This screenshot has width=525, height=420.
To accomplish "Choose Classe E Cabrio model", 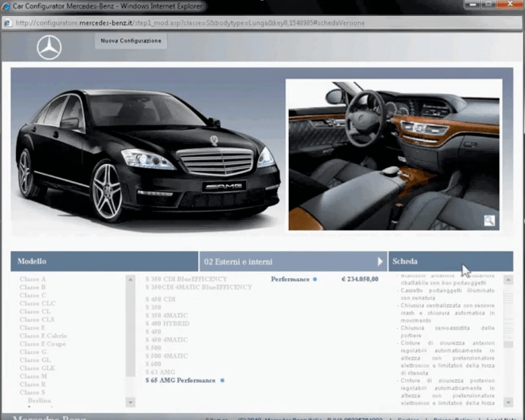I will tap(43, 336).
